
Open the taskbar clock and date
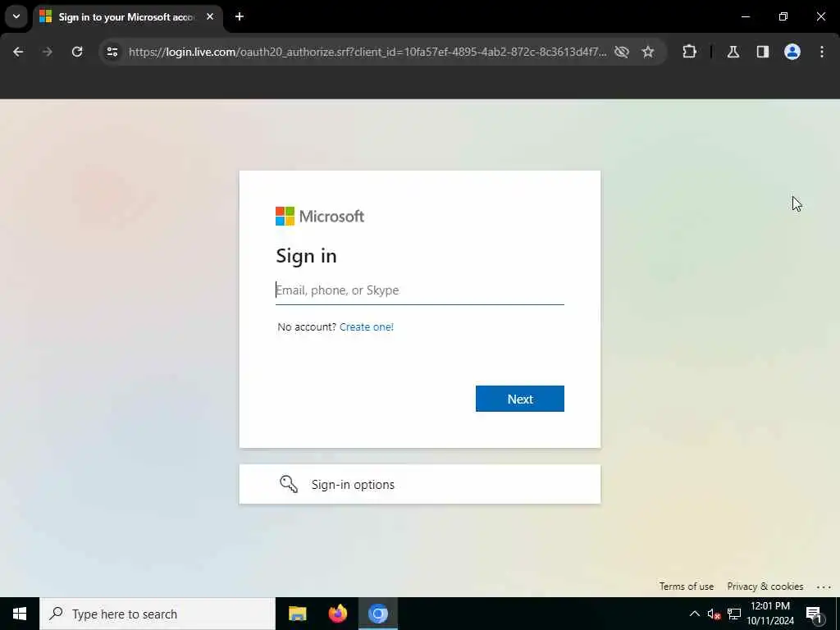tap(770, 614)
